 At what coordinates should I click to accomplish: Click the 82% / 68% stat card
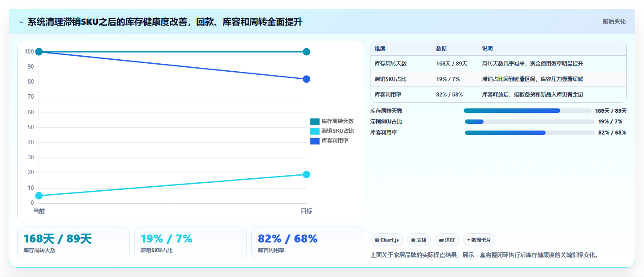click(x=308, y=243)
